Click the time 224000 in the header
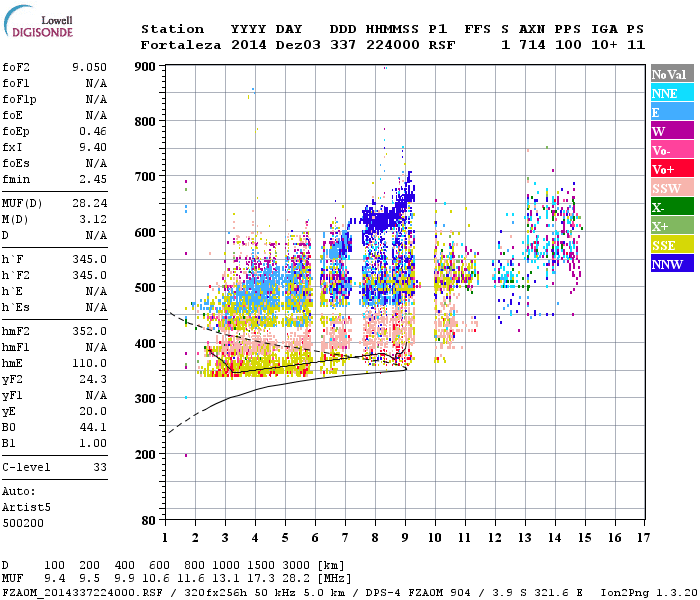 coord(393,45)
